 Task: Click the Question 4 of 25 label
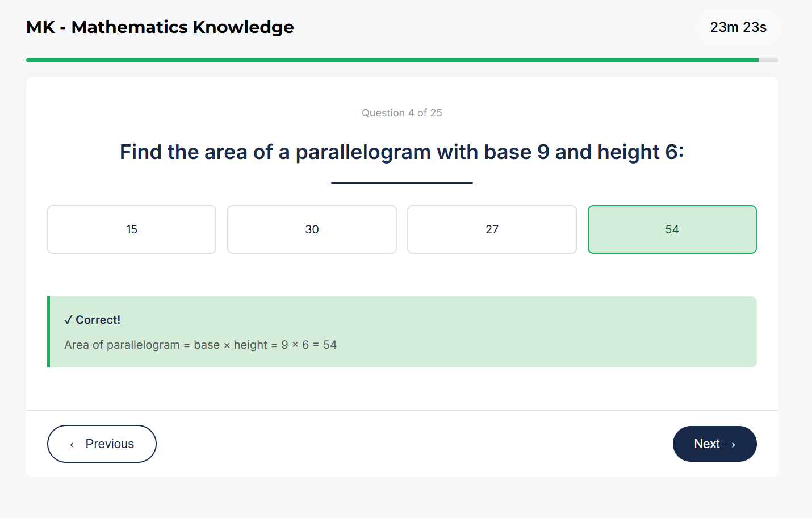click(401, 112)
